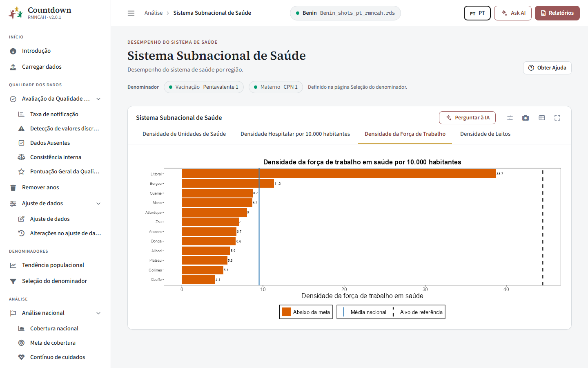
Task: Click the Materno CPN 1 denominator chip
Action: [276, 87]
